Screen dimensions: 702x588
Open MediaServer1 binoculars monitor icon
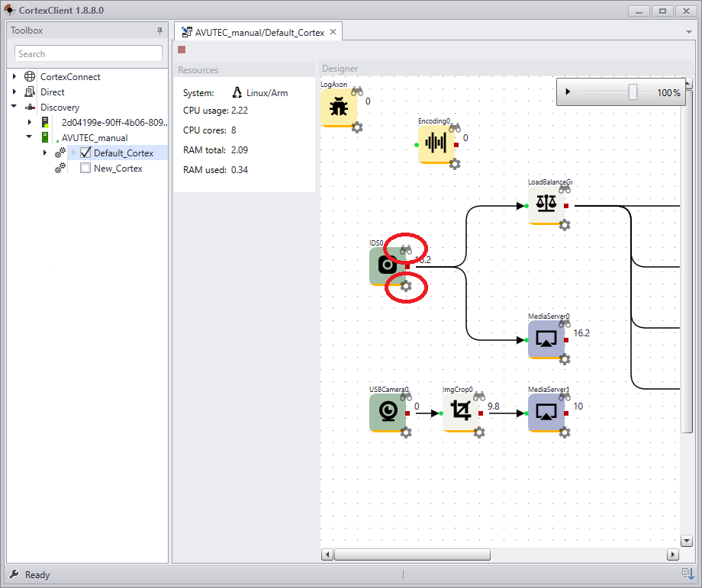point(565,397)
